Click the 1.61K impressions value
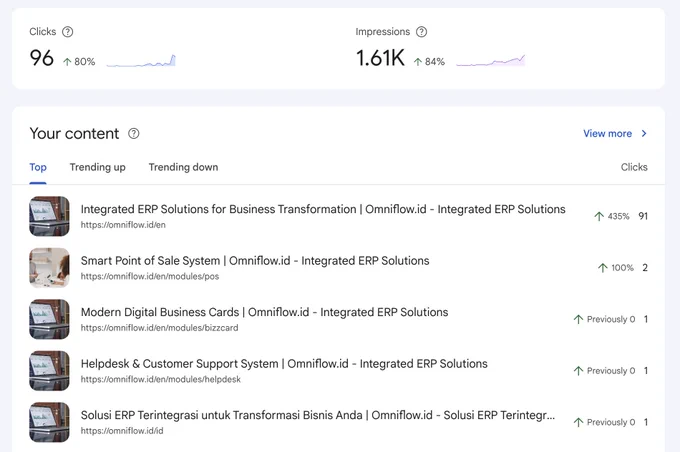 (380, 58)
